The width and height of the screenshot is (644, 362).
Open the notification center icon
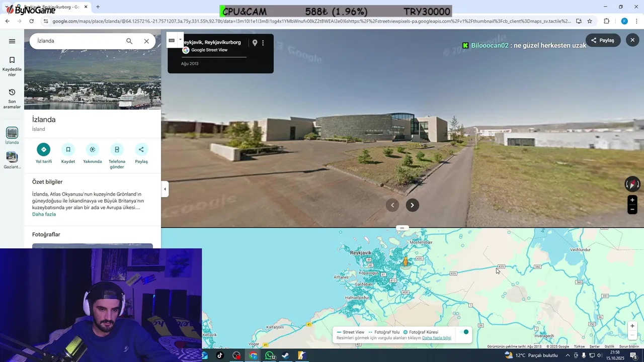(633, 355)
